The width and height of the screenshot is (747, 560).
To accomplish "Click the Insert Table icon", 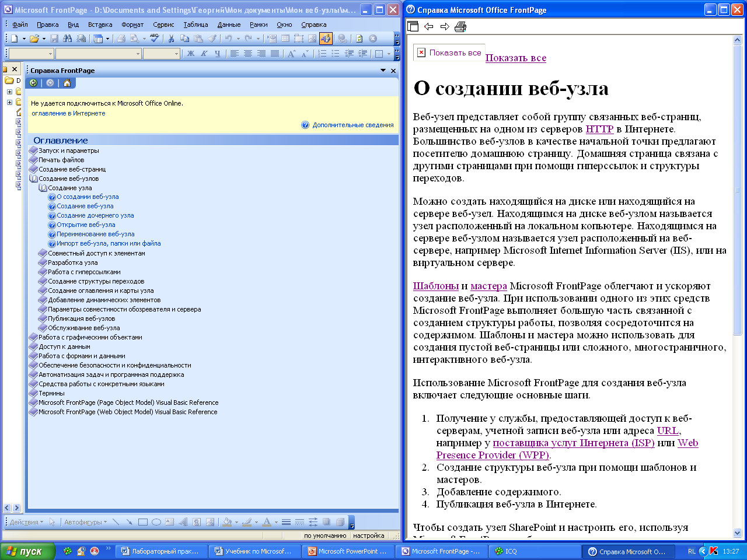I will click(x=285, y=38).
